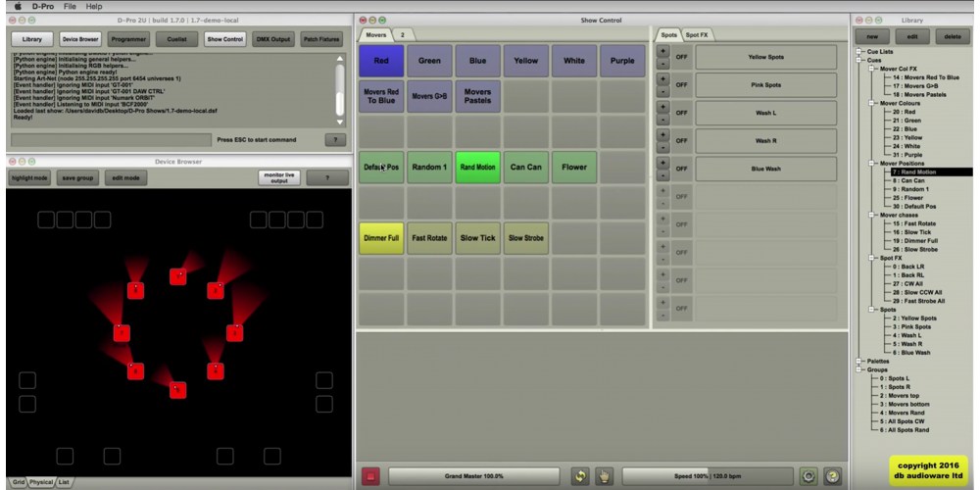Click the ? button beside the command field

[335, 140]
